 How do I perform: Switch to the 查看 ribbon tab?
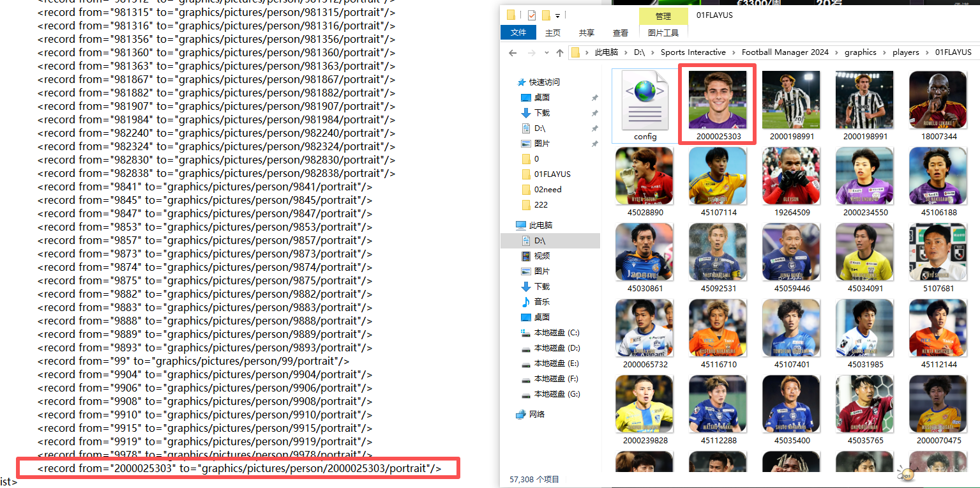coord(620,33)
